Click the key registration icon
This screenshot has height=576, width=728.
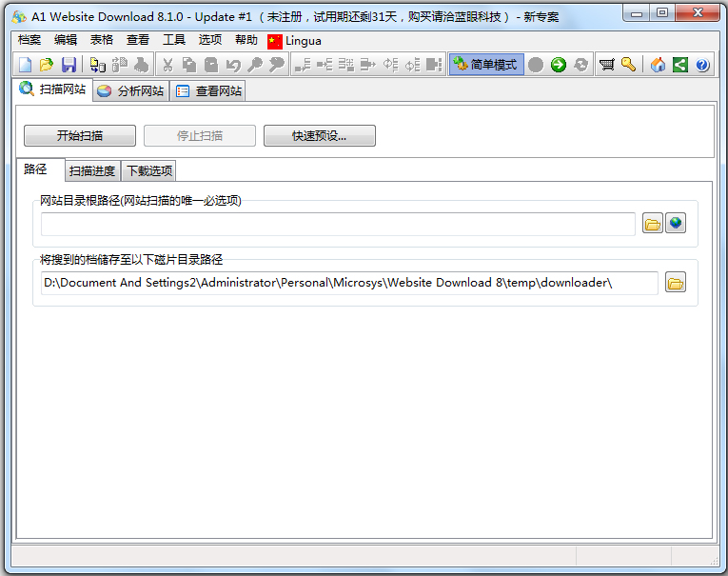(x=629, y=65)
